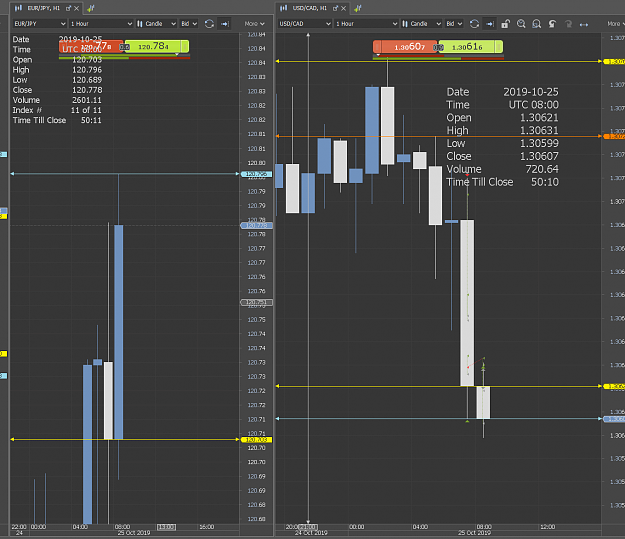
Task: Expand the More menu in USD/CAD chart
Action: pos(616,24)
